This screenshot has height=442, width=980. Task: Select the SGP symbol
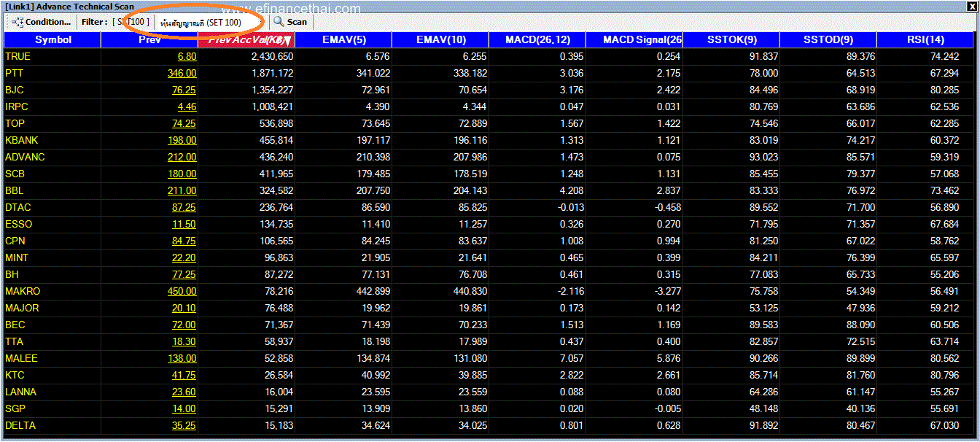pos(15,408)
